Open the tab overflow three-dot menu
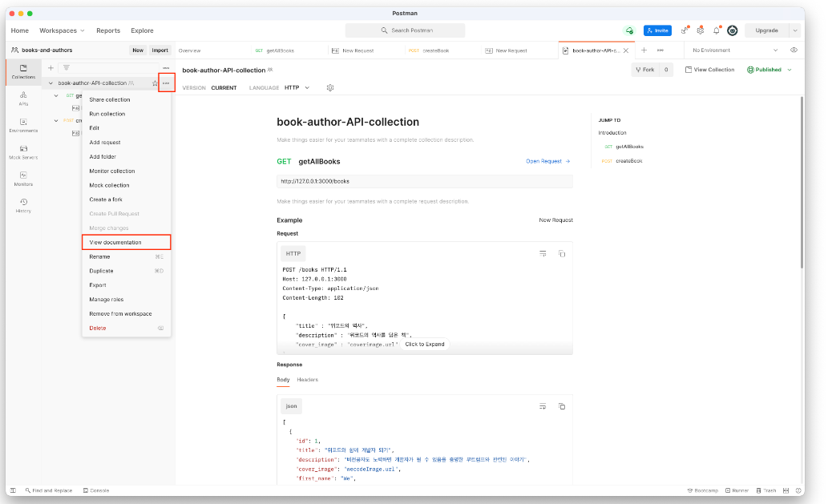This screenshot has height=504, width=828. click(x=660, y=50)
